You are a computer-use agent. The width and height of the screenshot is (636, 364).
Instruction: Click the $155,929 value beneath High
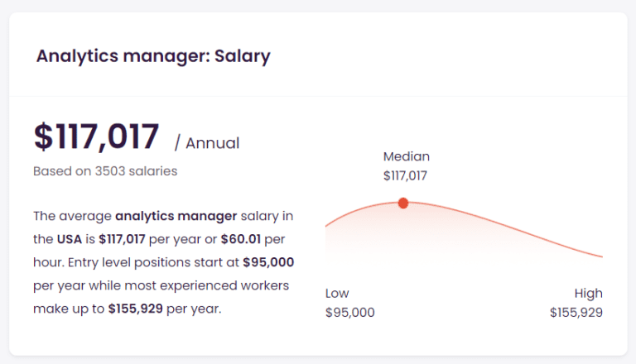576,312
